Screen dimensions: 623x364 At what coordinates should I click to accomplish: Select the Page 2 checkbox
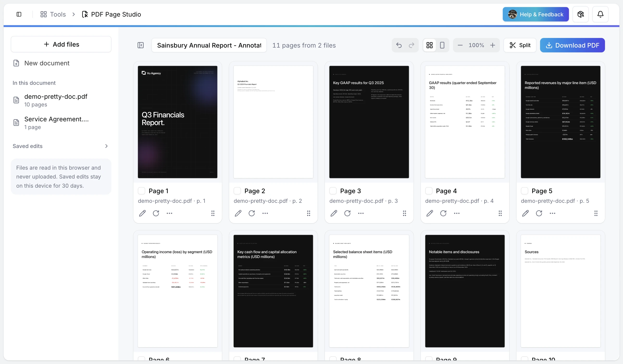tap(237, 191)
